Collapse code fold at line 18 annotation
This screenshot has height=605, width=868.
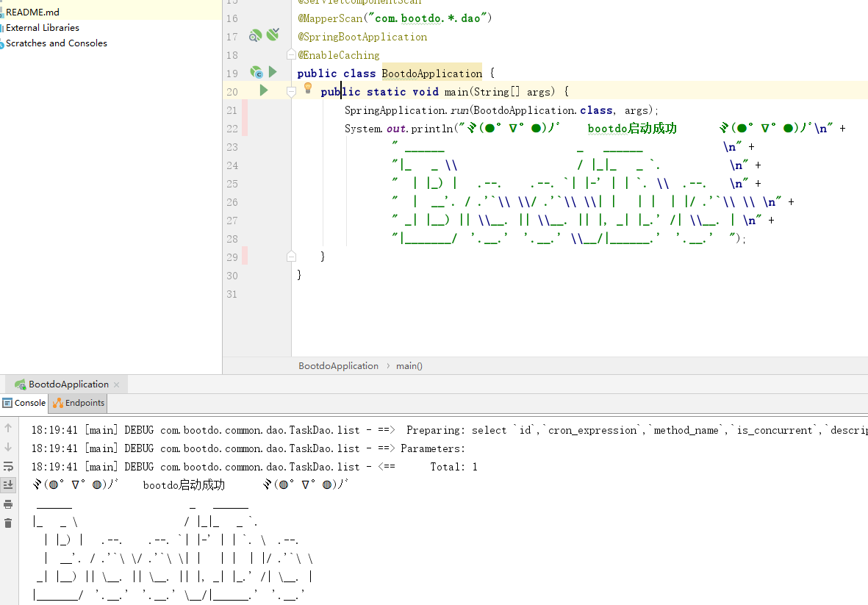point(290,54)
